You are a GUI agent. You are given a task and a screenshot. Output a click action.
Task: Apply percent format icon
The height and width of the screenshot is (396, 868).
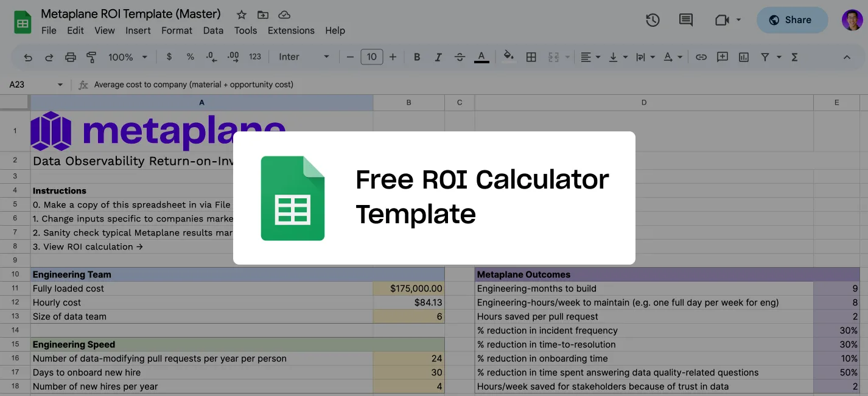191,57
